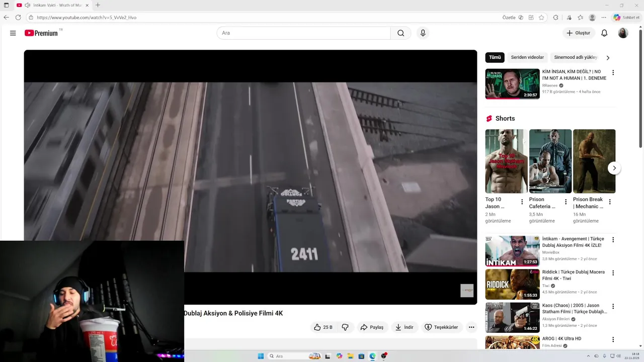Open the YouTube hamburger guide menu
This screenshot has height=362, width=644.
(x=13, y=33)
